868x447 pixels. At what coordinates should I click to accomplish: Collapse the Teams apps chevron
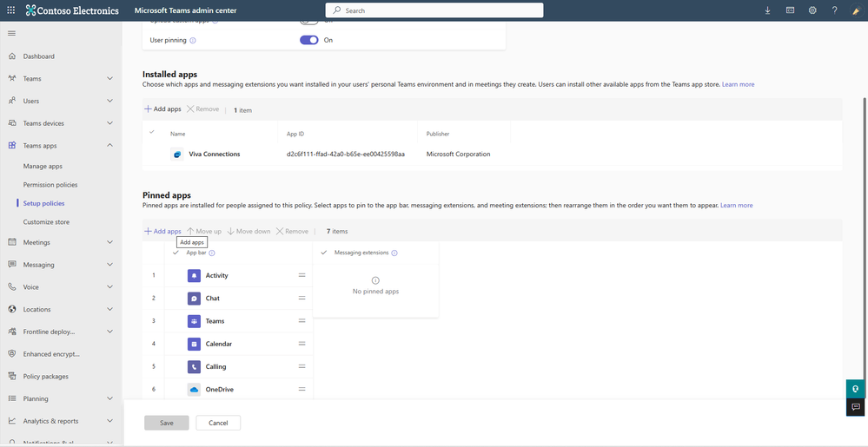[109, 146]
